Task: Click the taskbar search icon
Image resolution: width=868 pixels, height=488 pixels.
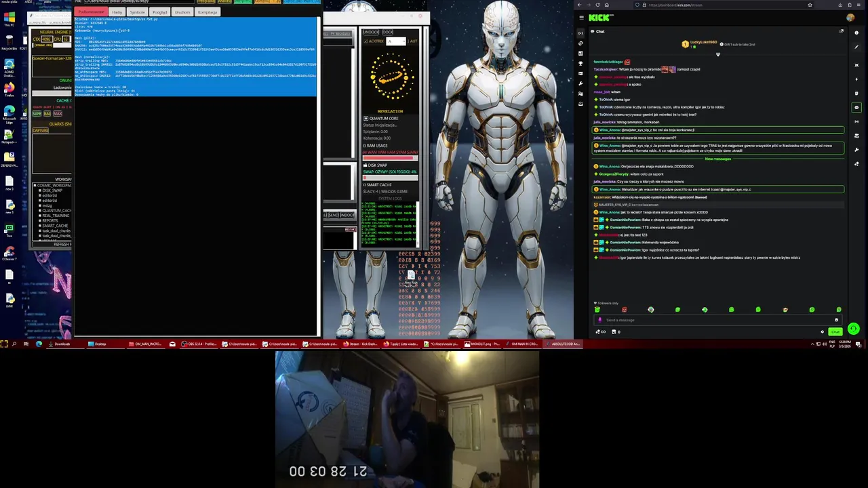Action: pos(14,344)
